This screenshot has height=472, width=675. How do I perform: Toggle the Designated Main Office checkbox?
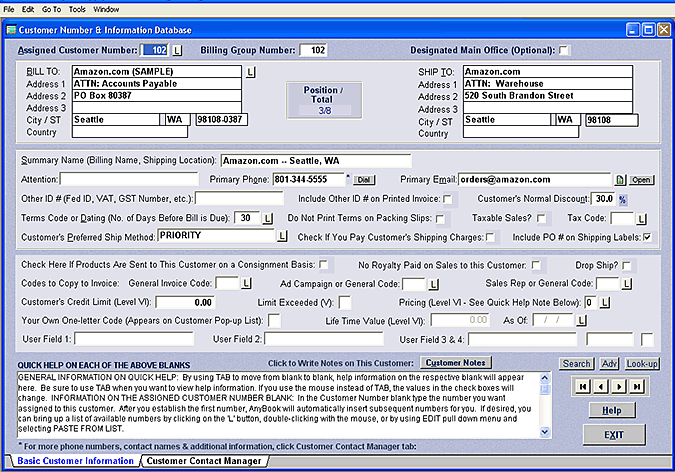pos(564,50)
